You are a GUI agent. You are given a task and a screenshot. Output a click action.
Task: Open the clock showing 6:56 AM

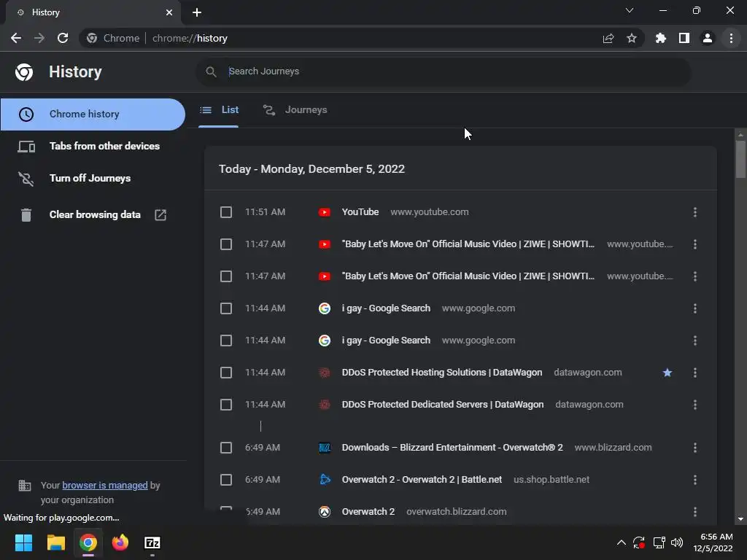click(713, 542)
